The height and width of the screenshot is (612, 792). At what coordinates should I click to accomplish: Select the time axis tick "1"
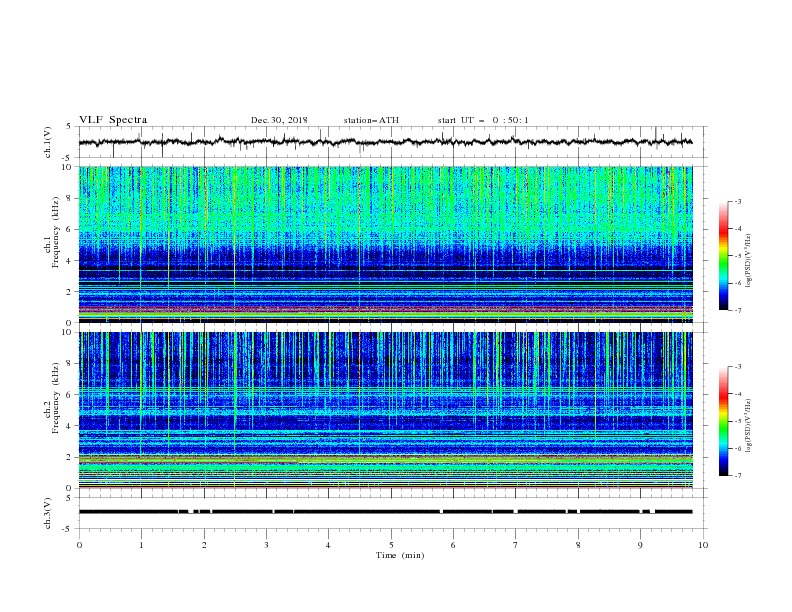click(x=141, y=545)
